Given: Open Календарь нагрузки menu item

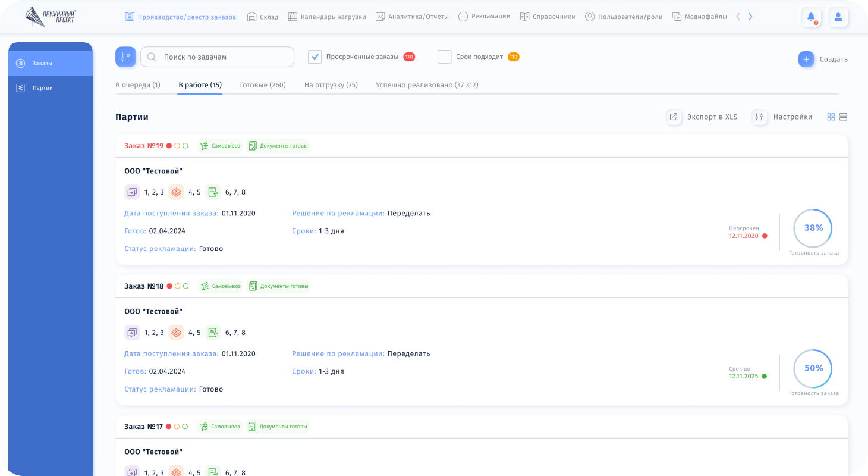Looking at the screenshot, I should coord(327,17).
